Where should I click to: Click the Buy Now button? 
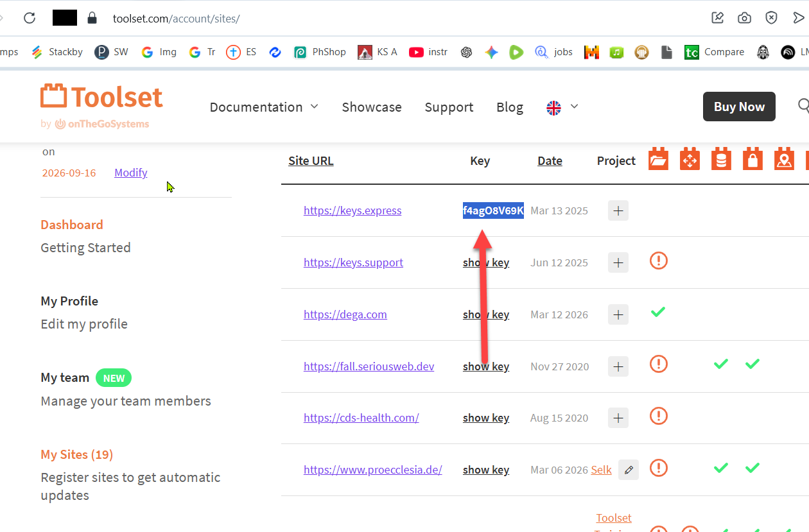coord(739,107)
